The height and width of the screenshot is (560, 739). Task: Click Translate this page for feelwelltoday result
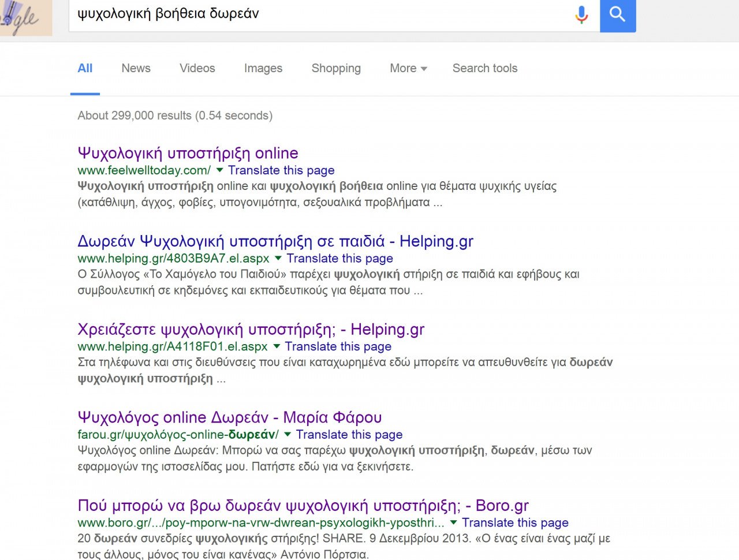coord(281,170)
